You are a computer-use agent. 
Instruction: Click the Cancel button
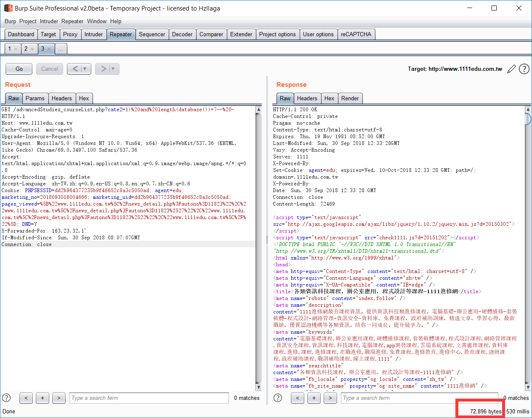[x=50, y=69]
